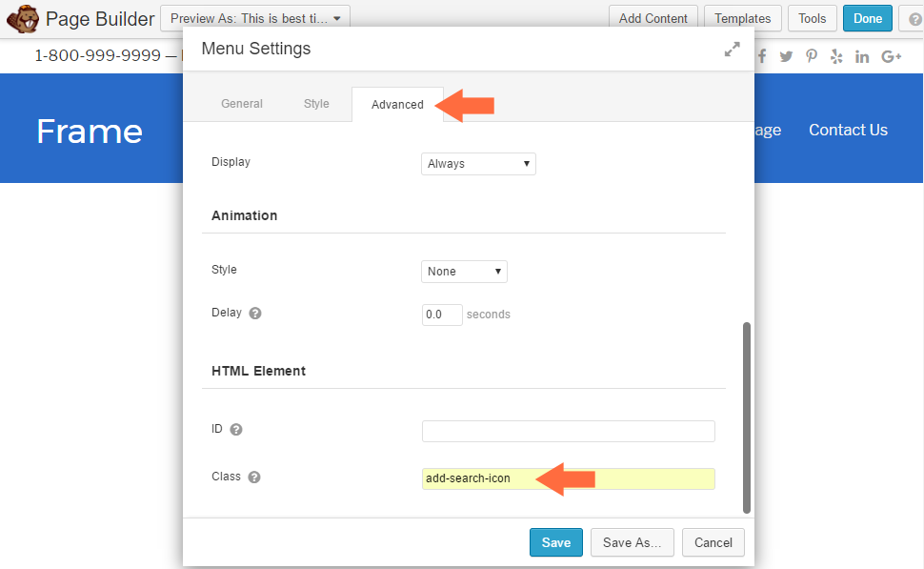Open the Pinterest social icon
Screen dimensions: 924x569
pyautogui.click(x=812, y=56)
